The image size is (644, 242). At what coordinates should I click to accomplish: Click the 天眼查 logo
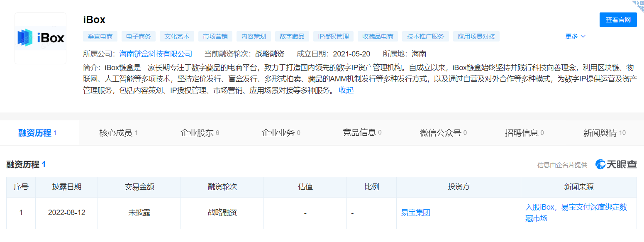[x=616, y=164]
